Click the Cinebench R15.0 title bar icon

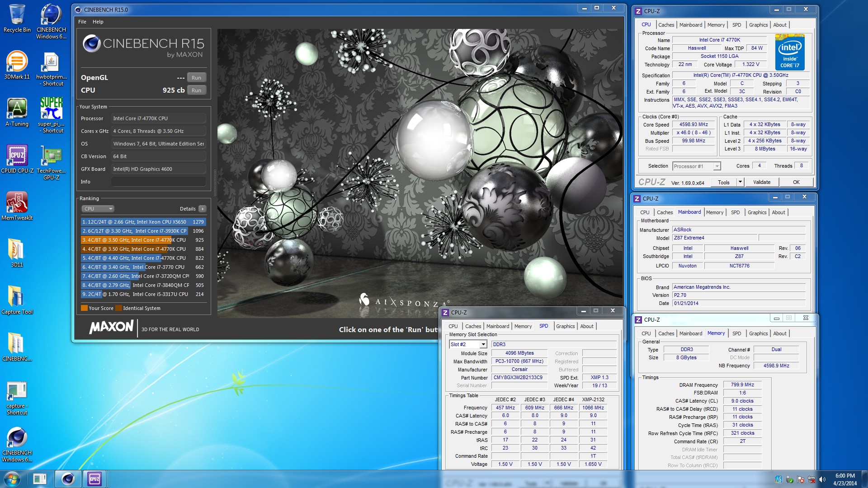78,9
